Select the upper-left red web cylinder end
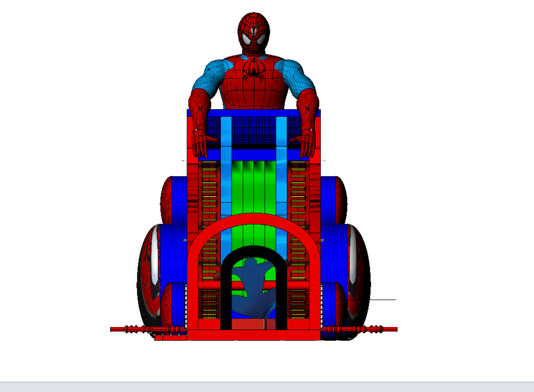The width and height of the screenshot is (534, 392). coord(166,199)
